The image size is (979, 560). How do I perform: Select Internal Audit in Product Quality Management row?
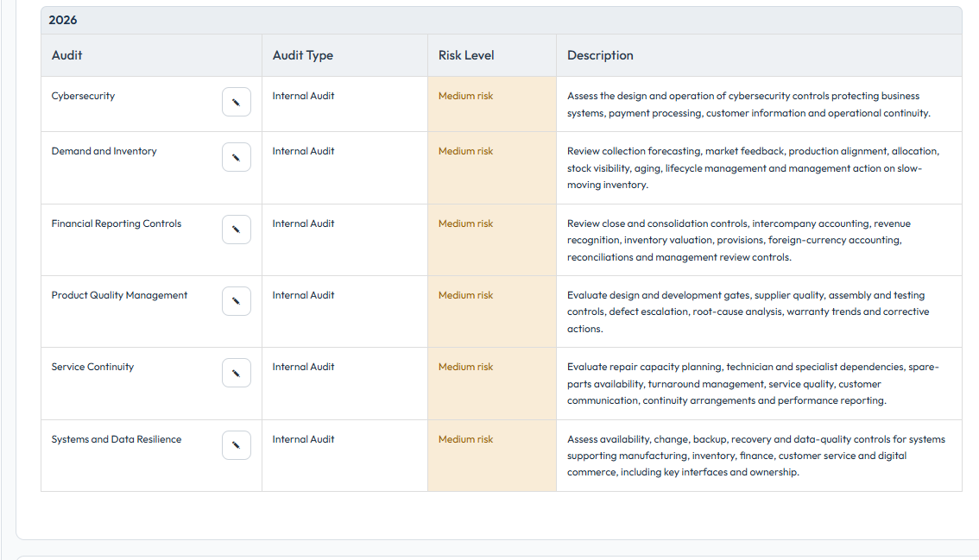[303, 295]
